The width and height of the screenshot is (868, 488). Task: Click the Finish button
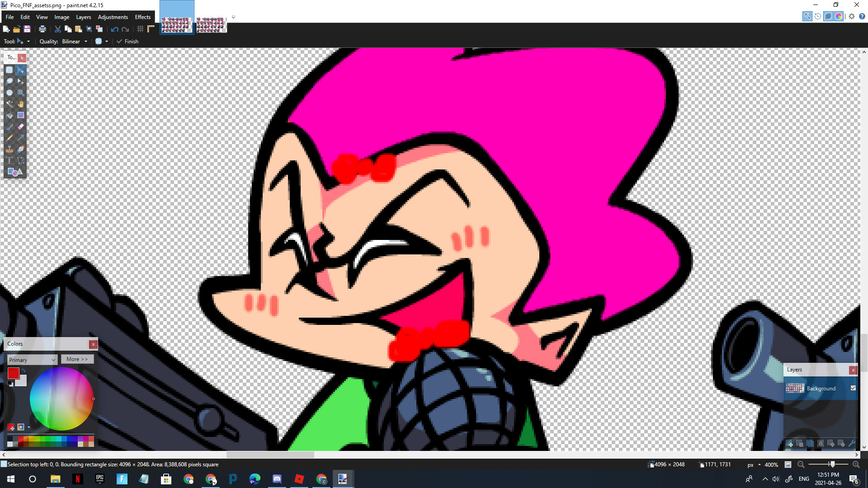point(127,41)
